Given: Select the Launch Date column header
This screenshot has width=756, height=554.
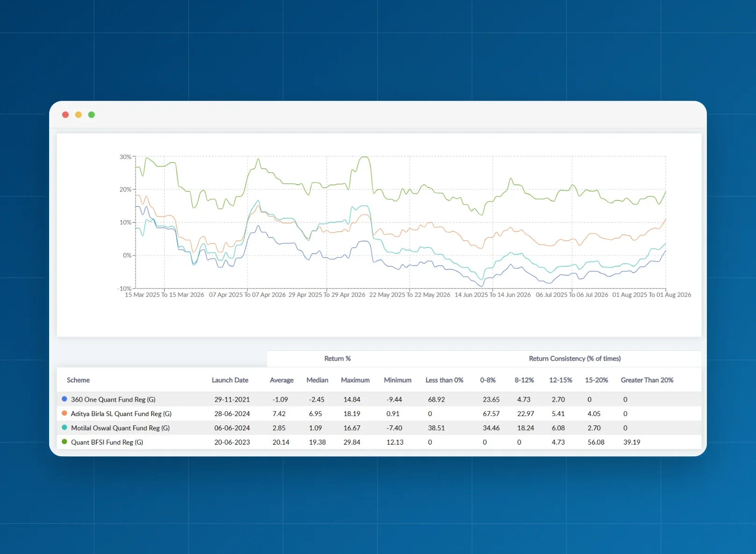Looking at the screenshot, I should [x=230, y=380].
